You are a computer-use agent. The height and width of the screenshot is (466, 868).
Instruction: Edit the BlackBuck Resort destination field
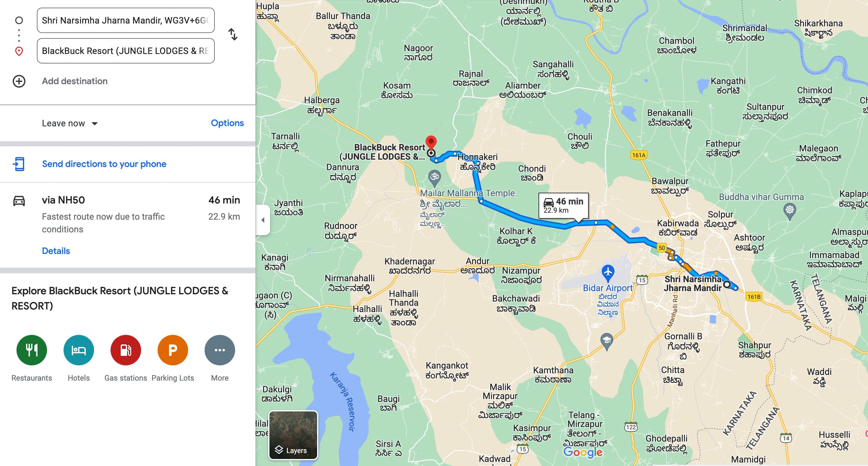coord(126,51)
